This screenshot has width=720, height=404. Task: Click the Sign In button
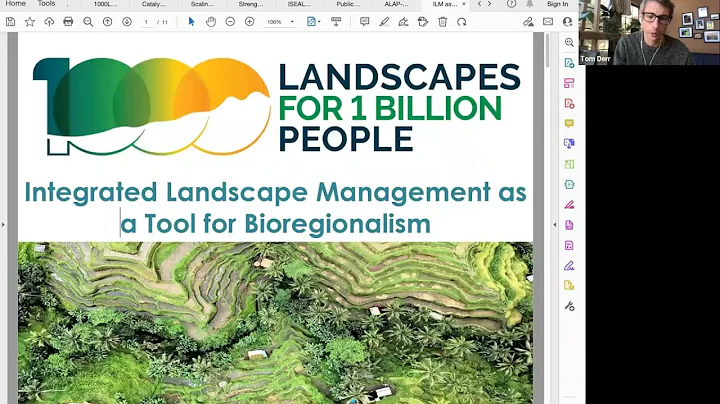coord(557,4)
